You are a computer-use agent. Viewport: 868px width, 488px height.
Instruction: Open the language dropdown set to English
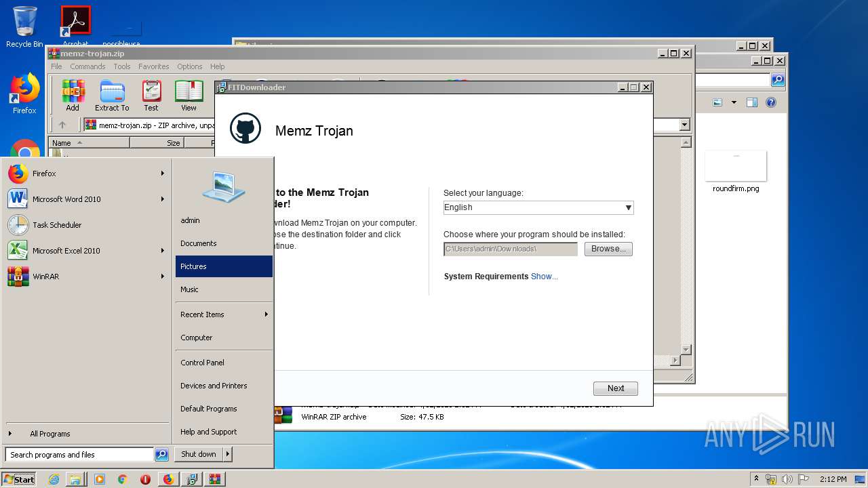tap(538, 207)
